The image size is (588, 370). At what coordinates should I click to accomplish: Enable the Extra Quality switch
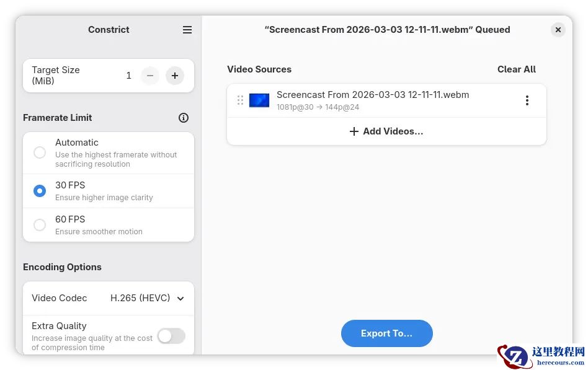click(171, 336)
